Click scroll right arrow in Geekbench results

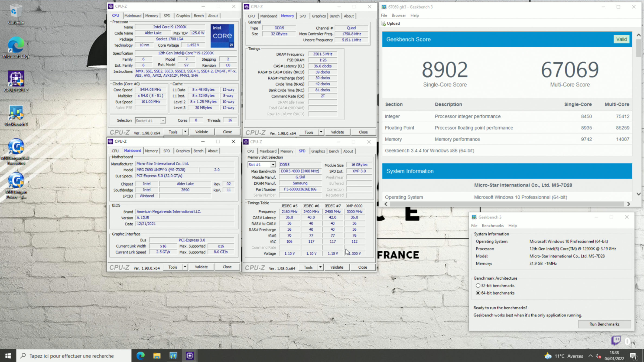pyautogui.click(x=629, y=204)
